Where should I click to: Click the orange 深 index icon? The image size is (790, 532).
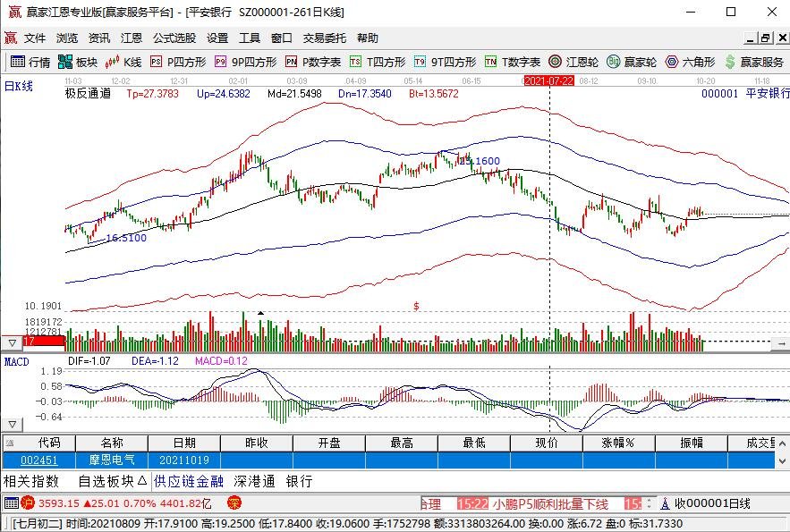pyautogui.click(x=234, y=502)
